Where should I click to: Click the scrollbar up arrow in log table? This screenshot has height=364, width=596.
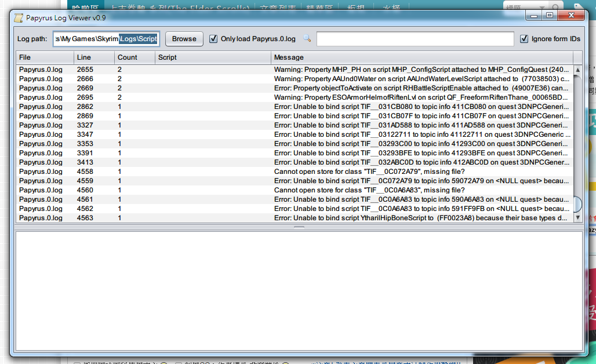pos(578,70)
